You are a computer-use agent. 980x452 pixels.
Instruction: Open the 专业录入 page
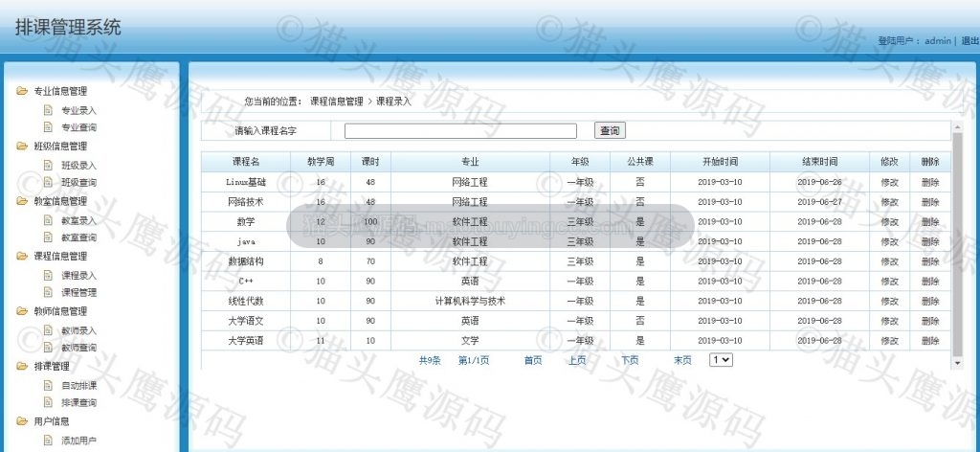[78, 111]
